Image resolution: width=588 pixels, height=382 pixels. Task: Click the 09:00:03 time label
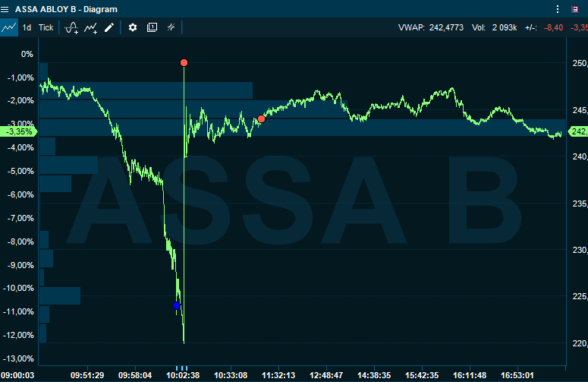17,375
